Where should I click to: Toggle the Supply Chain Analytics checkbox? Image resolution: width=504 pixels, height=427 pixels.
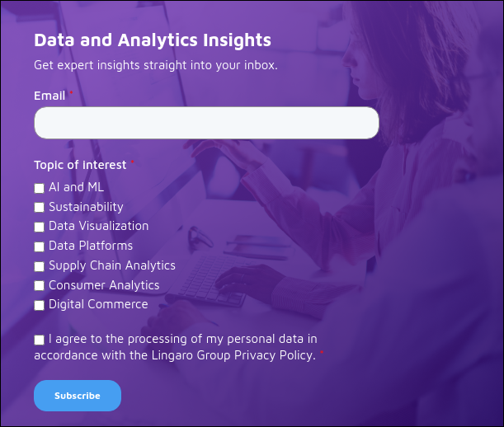(x=40, y=266)
